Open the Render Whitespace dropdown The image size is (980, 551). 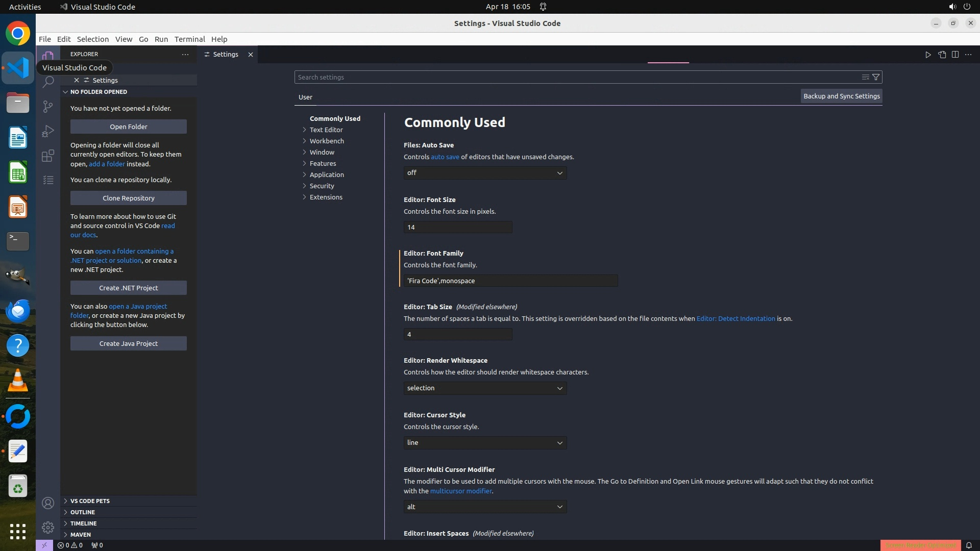tap(485, 388)
